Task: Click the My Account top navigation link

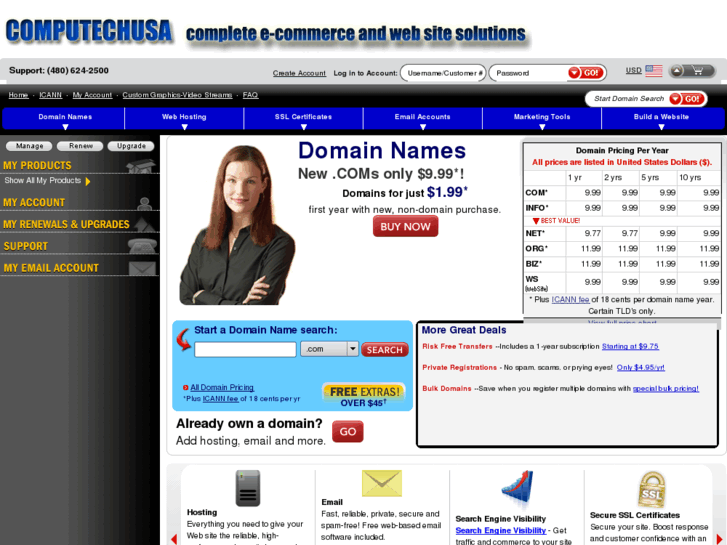Action: click(x=92, y=95)
